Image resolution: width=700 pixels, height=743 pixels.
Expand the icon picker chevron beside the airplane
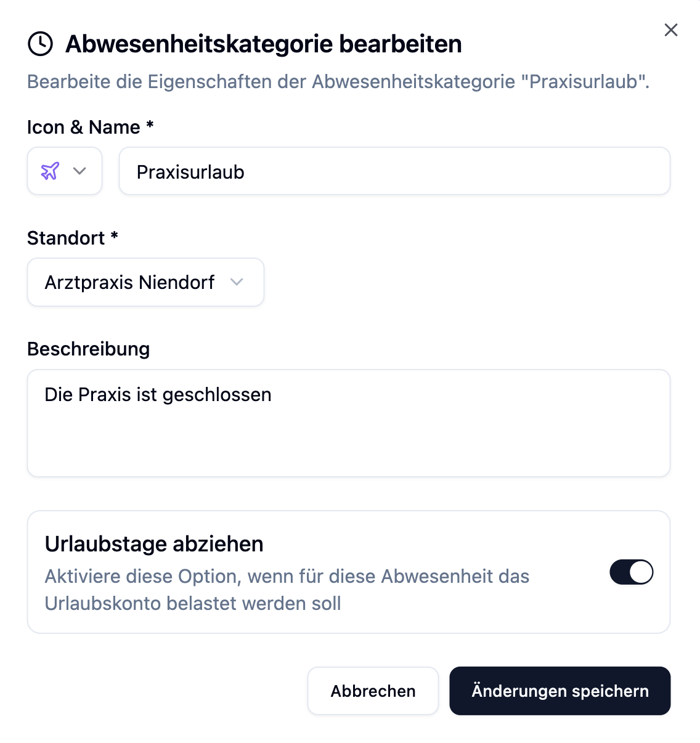[x=79, y=171]
